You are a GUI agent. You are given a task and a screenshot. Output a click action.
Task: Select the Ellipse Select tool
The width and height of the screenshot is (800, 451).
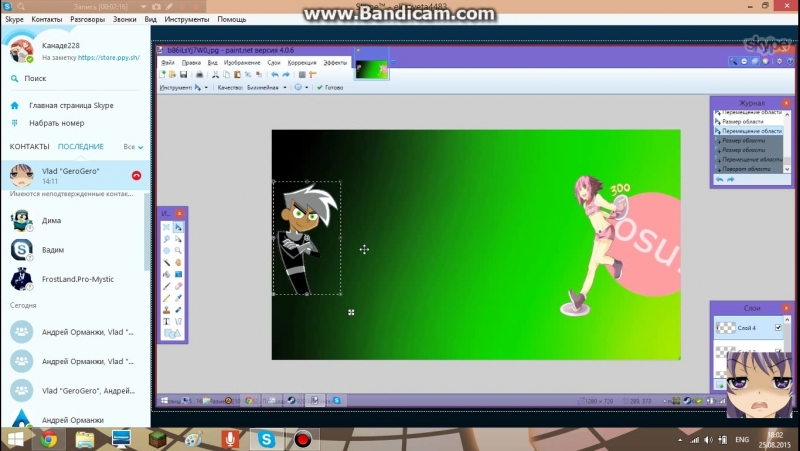click(166, 250)
